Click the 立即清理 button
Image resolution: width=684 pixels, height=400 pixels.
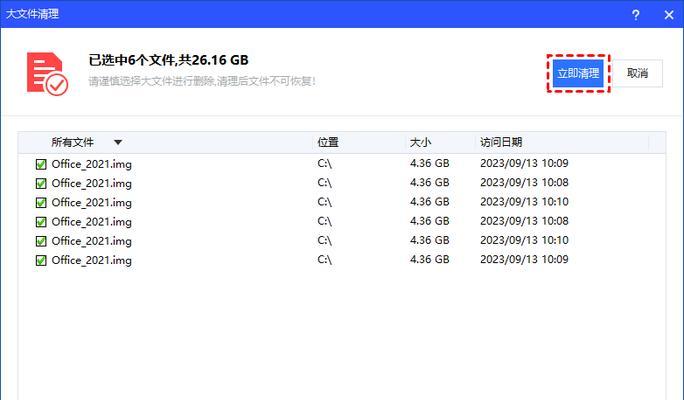(x=578, y=73)
